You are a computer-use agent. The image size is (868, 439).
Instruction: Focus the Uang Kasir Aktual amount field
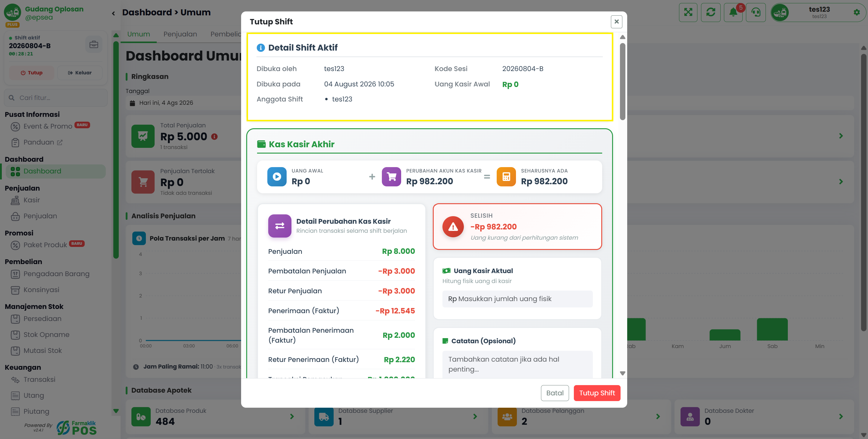(x=517, y=299)
